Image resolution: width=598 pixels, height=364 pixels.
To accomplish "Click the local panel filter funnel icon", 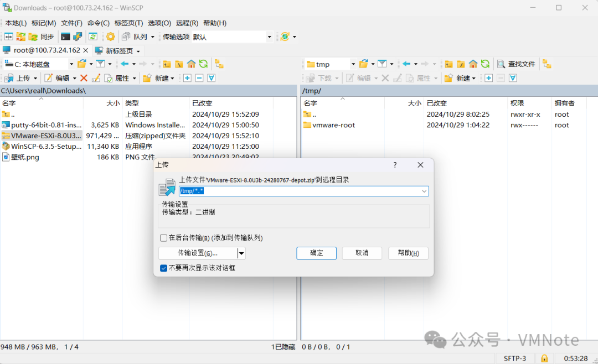I will pos(100,64).
